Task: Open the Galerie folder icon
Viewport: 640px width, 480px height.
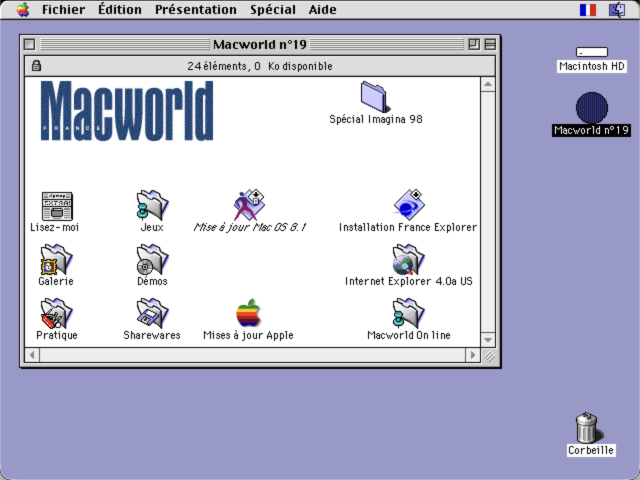Action: click(56, 260)
